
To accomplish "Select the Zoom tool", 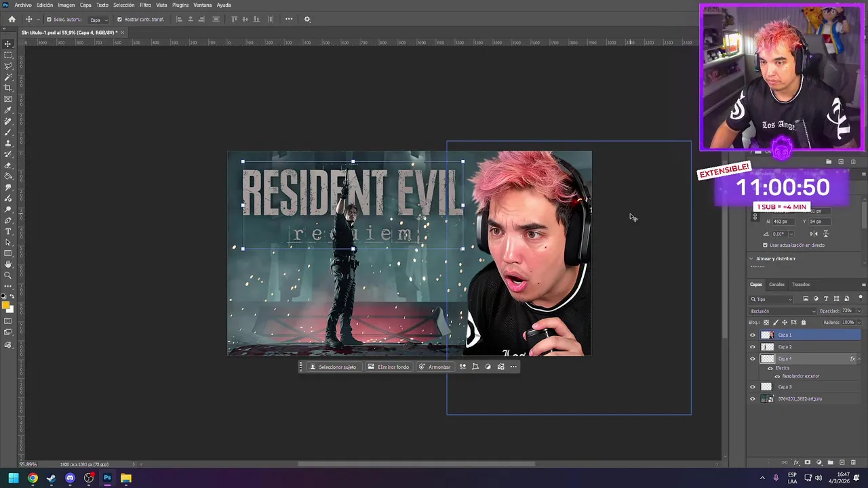I will tap(8, 275).
